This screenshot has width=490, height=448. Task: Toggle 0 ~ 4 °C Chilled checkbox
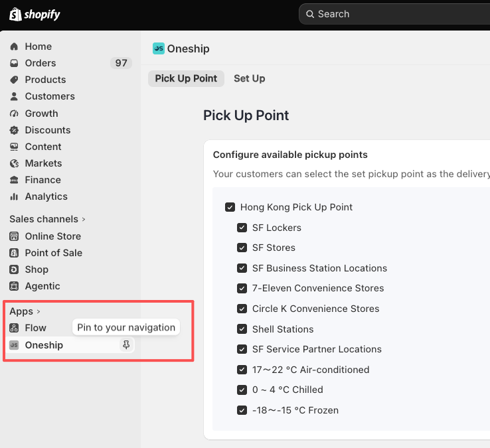click(x=242, y=390)
